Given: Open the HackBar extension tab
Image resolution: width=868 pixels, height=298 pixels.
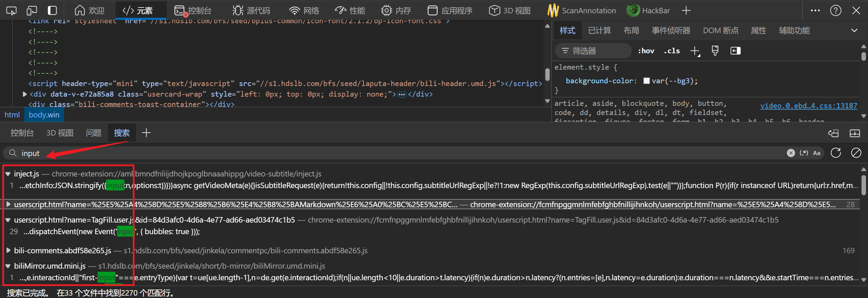Looking at the screenshot, I should coord(649,11).
